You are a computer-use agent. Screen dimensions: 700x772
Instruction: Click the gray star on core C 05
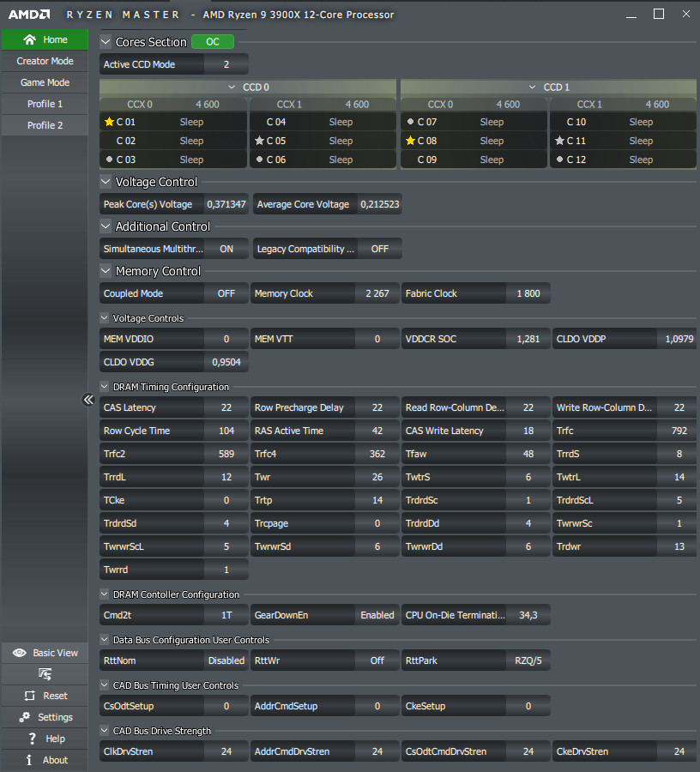[259, 141]
